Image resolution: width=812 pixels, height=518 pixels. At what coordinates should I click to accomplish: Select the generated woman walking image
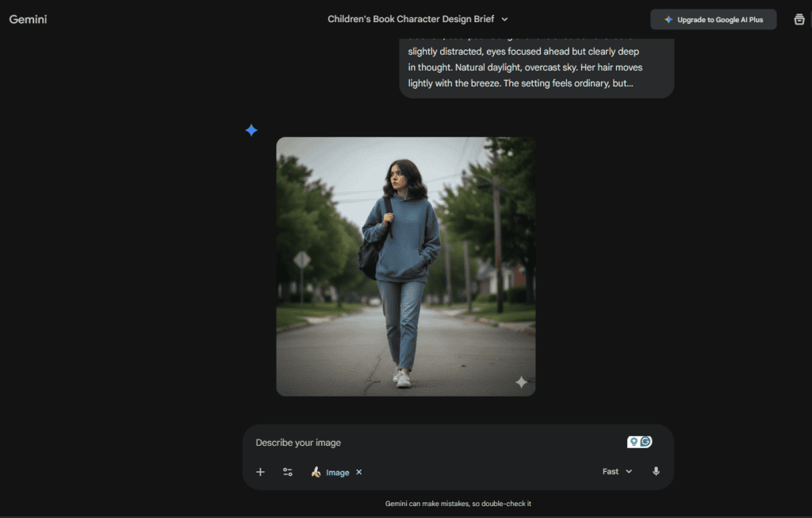tap(405, 266)
